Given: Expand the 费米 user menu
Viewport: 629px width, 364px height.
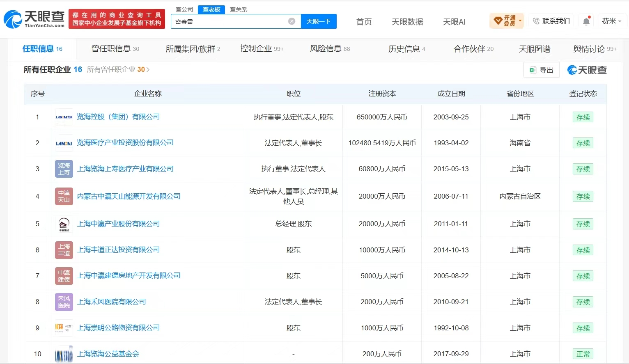Looking at the screenshot, I should [x=611, y=21].
